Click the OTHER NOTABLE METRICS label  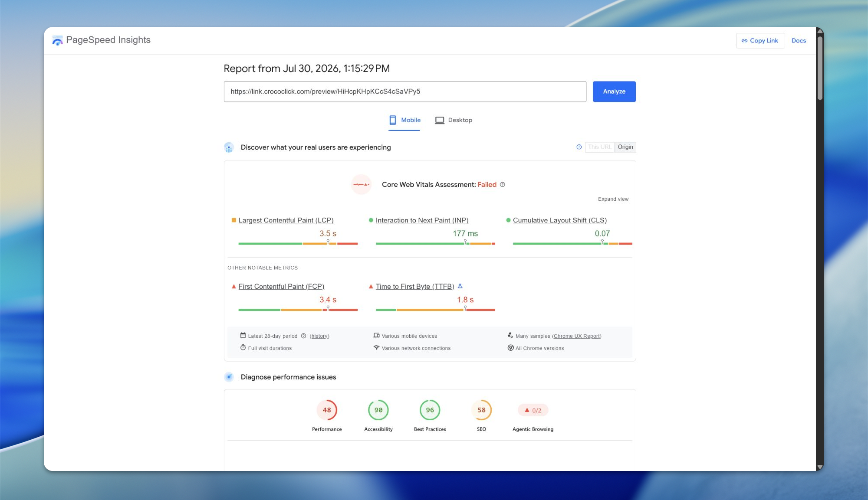point(263,268)
